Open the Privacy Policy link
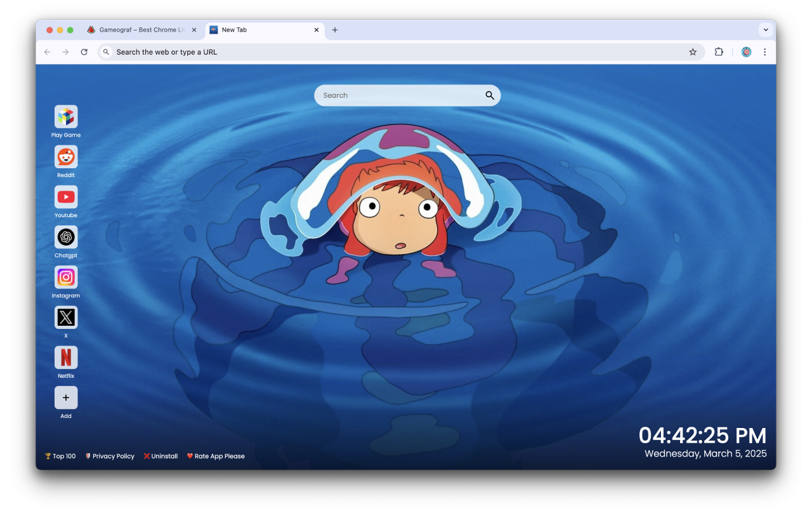The height and width of the screenshot is (508, 812). point(113,456)
